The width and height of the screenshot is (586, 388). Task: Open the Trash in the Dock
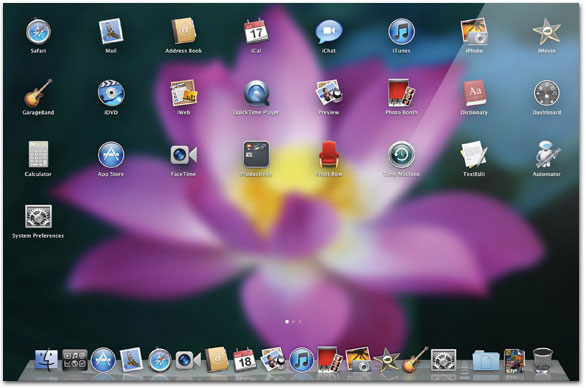[x=542, y=360]
